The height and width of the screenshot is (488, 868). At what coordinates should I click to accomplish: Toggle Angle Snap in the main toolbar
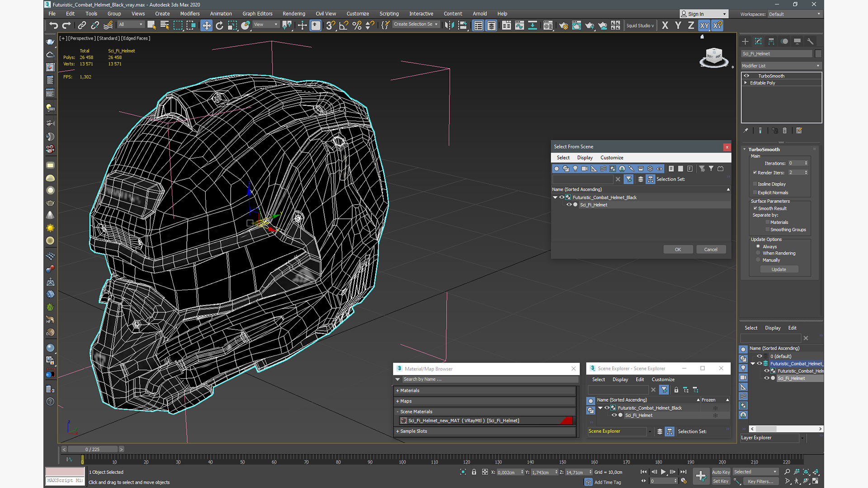[344, 25]
